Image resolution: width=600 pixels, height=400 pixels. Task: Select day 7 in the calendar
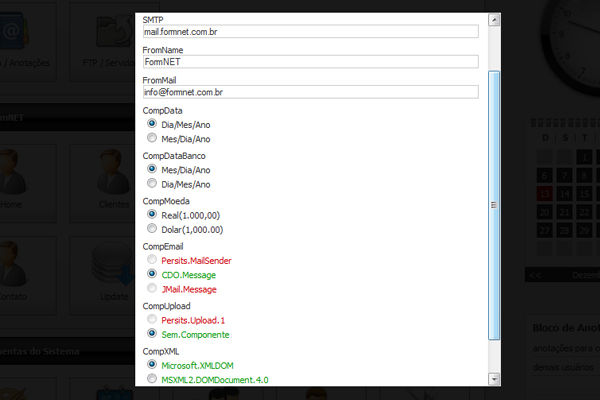coord(564,176)
